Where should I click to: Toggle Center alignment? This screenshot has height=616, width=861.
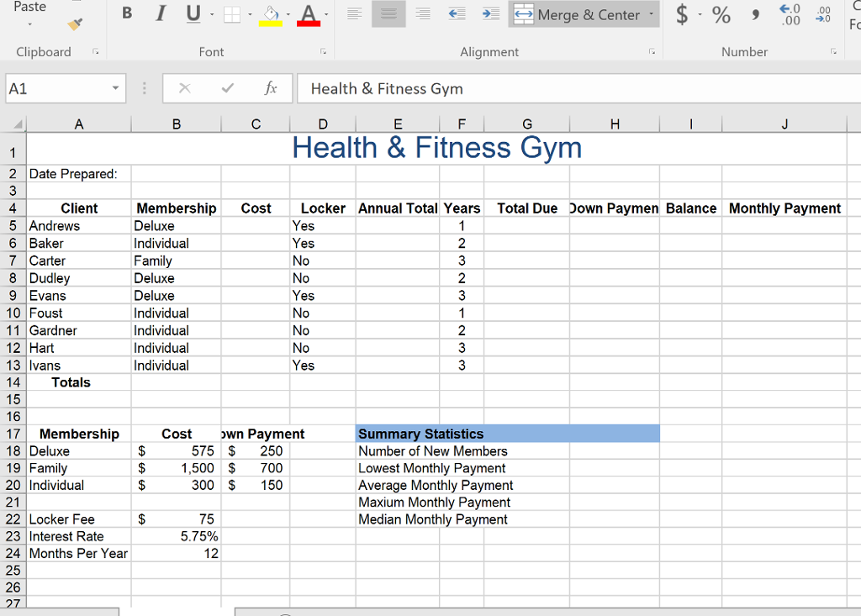(x=388, y=14)
